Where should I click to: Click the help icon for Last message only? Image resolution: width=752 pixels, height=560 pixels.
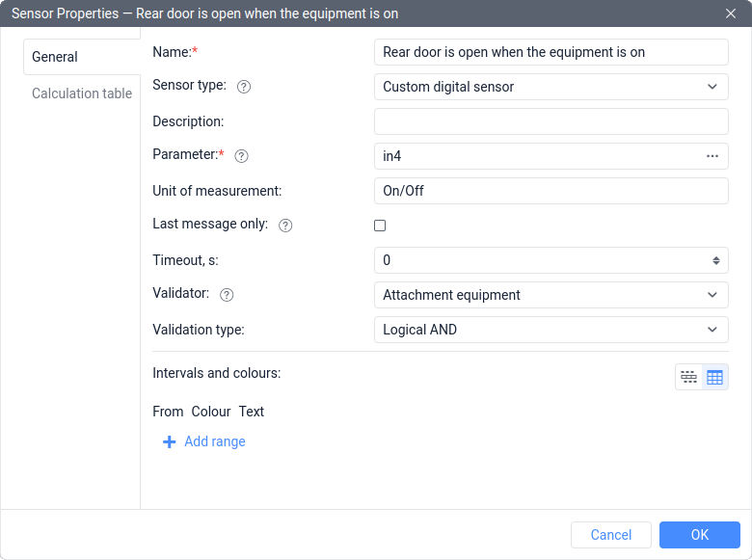coord(285,226)
